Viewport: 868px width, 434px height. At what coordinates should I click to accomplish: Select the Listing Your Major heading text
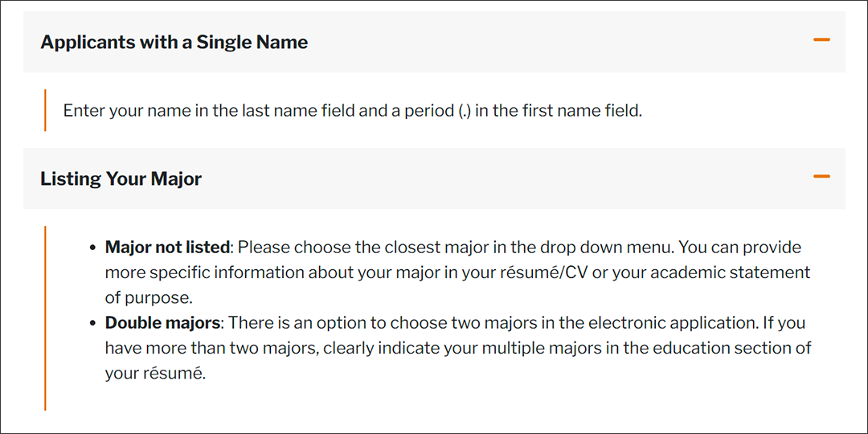coord(121,178)
